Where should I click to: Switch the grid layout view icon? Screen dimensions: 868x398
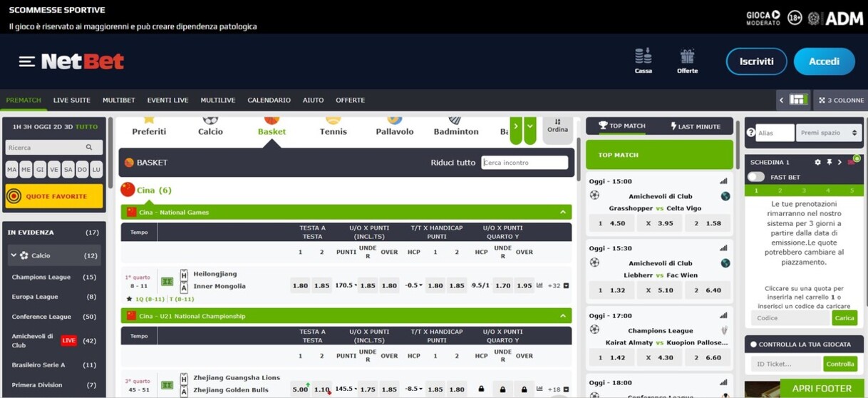coord(798,100)
